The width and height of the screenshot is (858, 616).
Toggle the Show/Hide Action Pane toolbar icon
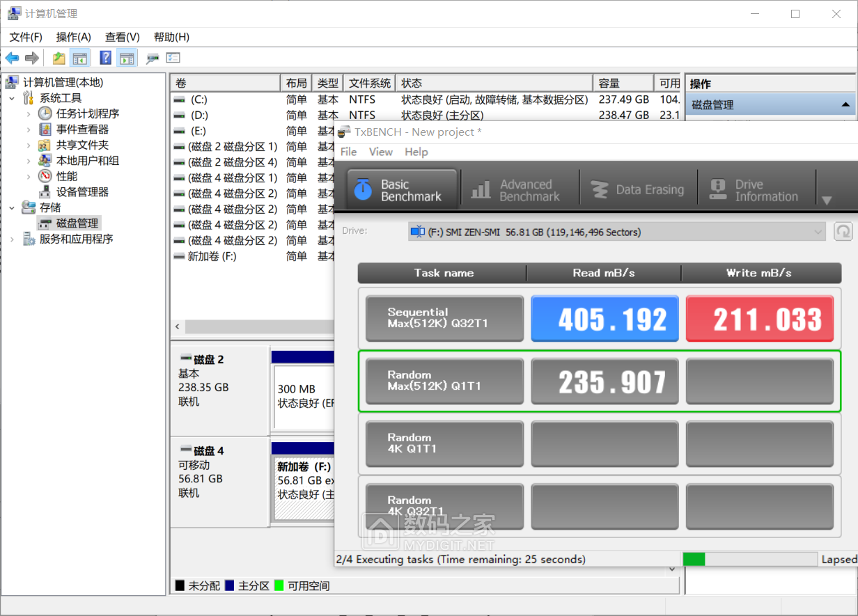pyautogui.click(x=126, y=58)
